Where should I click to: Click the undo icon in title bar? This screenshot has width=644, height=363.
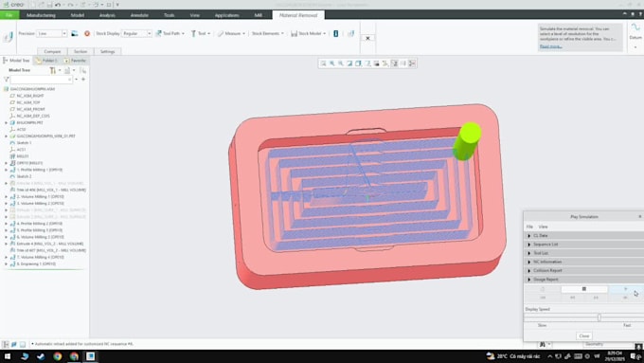(x=58, y=5)
